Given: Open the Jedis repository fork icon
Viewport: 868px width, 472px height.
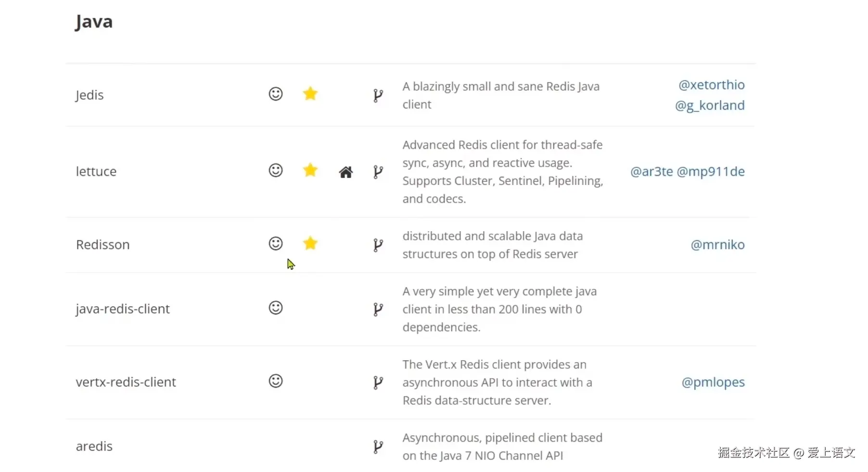Looking at the screenshot, I should point(378,95).
